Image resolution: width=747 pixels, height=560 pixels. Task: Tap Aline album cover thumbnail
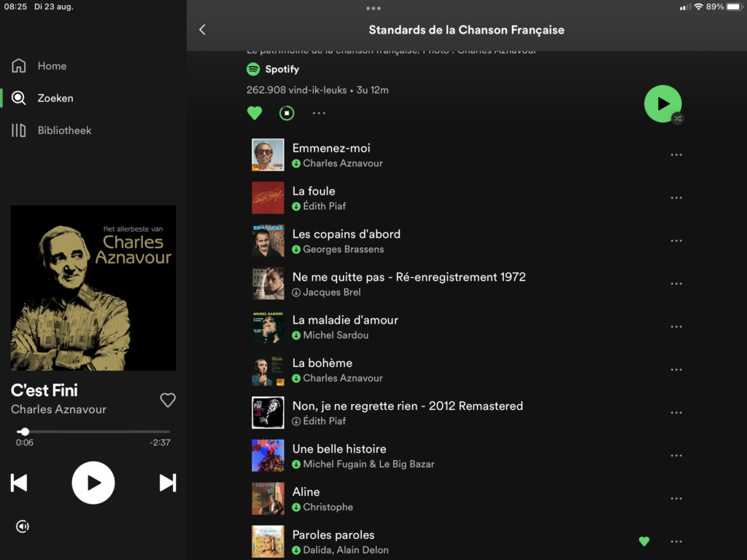coord(268,499)
